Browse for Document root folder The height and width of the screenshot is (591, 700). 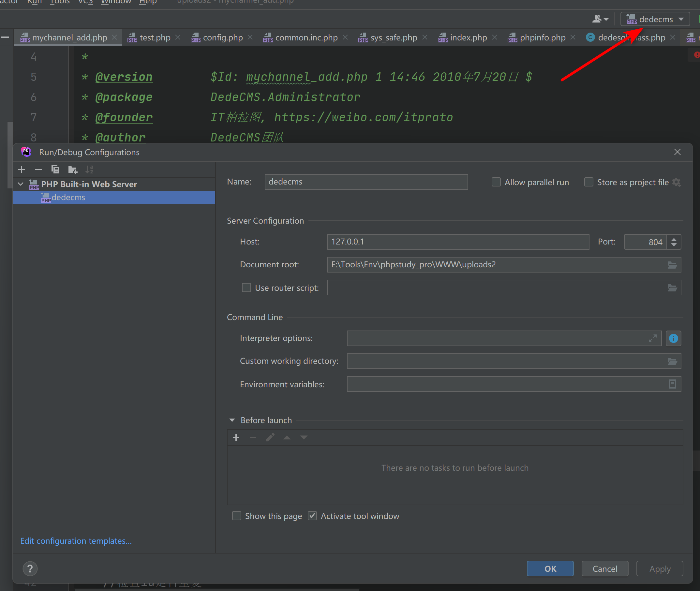[x=672, y=265]
